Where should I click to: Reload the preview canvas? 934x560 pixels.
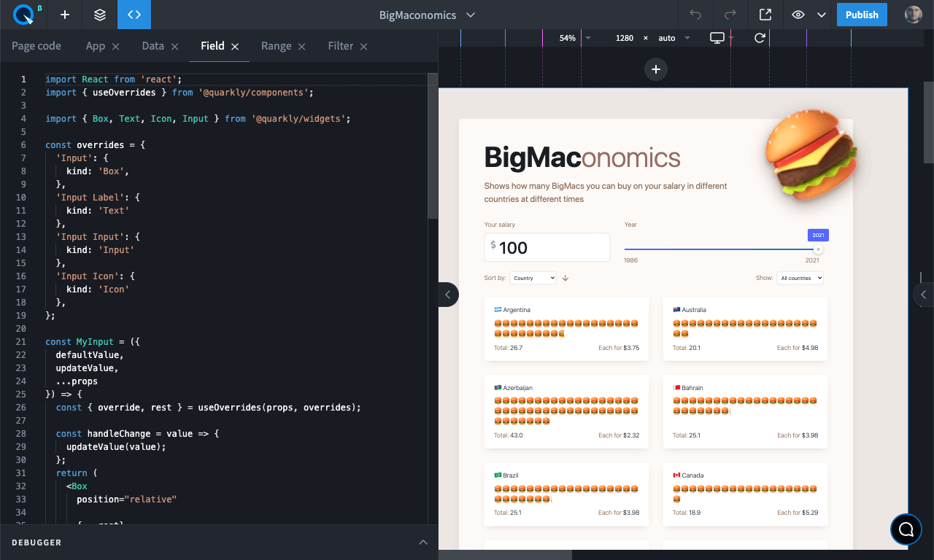click(x=760, y=38)
